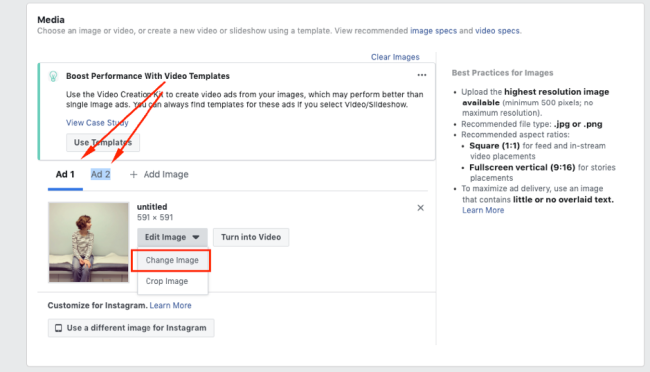The height and width of the screenshot is (372, 650).
Task: Click the plus icon beside Add Image
Action: click(133, 175)
